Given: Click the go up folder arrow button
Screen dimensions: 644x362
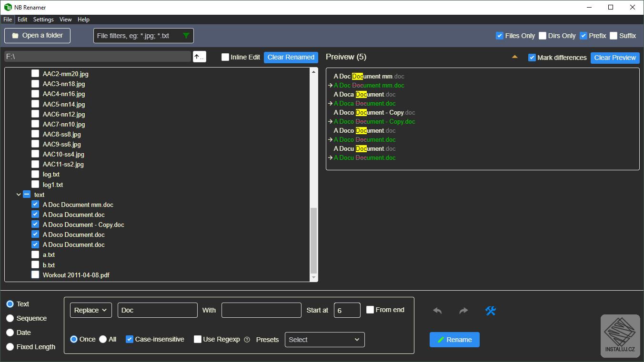Looking at the screenshot, I should pyautogui.click(x=199, y=57).
